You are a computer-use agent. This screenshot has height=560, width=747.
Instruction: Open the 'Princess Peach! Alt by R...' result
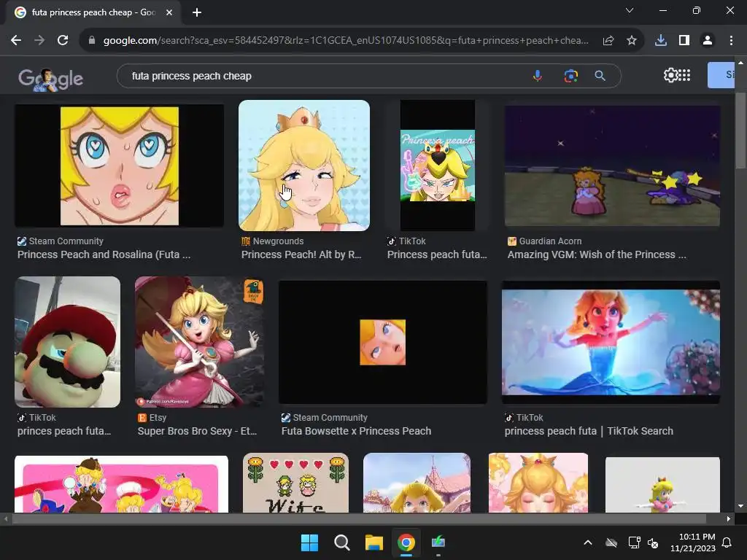pyautogui.click(x=301, y=254)
